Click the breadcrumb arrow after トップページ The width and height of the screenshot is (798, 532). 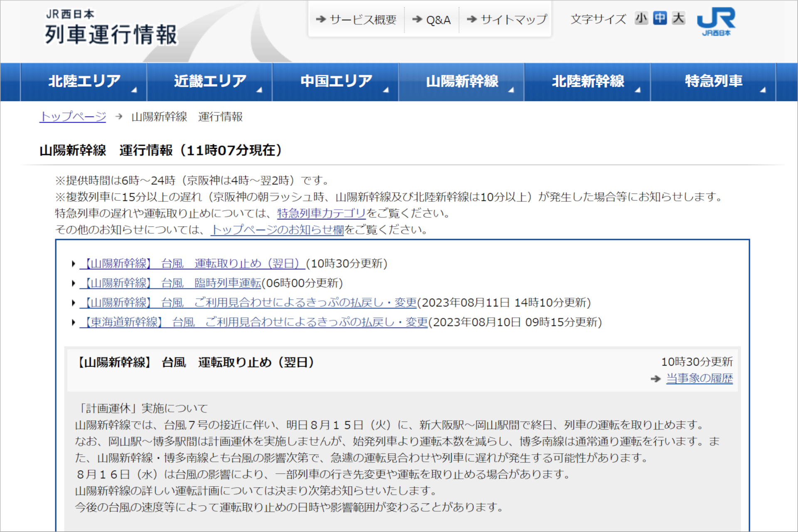119,117
